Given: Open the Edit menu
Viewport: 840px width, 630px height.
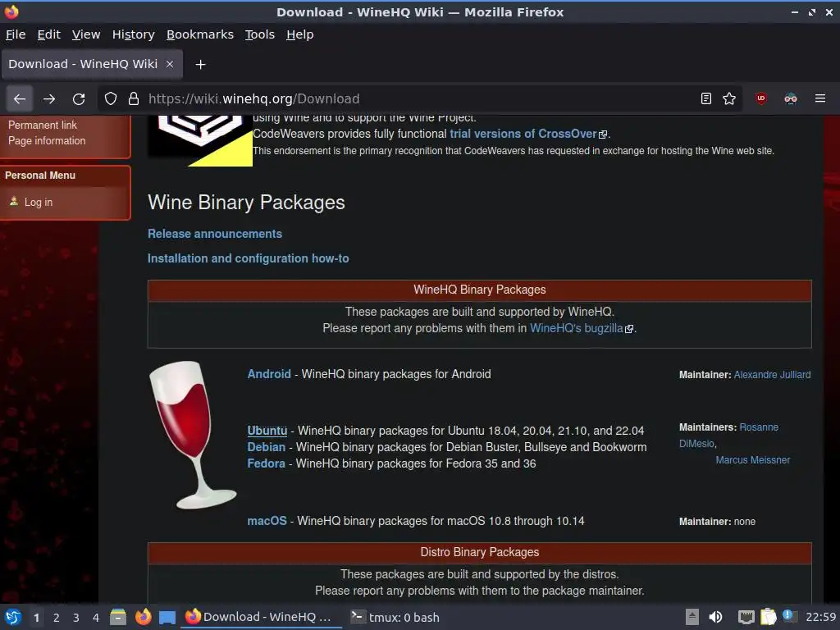Looking at the screenshot, I should pyautogui.click(x=48, y=34).
